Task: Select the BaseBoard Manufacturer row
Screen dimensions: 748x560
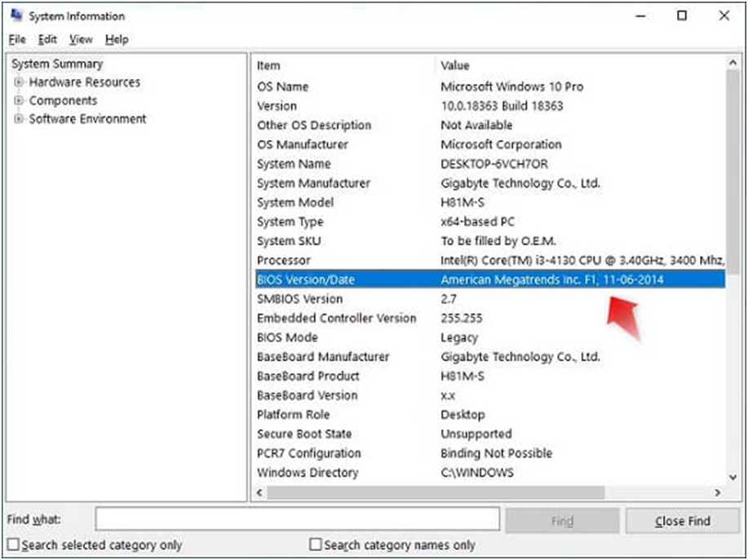Action: coord(490,356)
